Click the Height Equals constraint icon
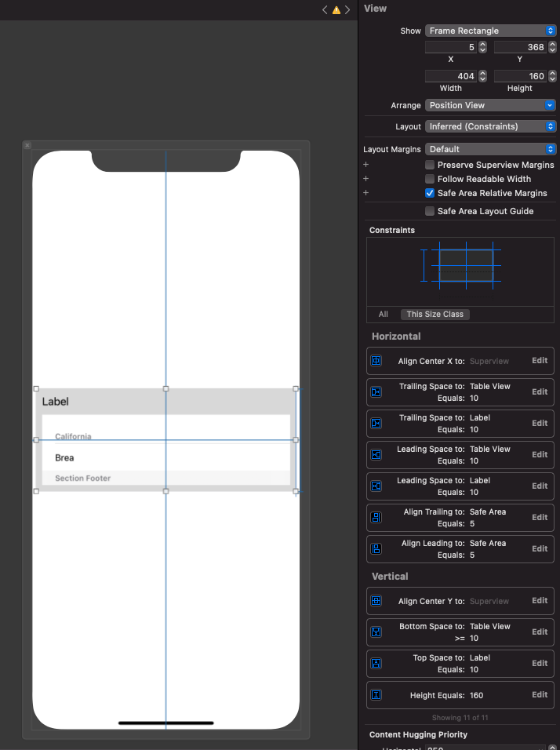This screenshot has width=560, height=750. (376, 695)
